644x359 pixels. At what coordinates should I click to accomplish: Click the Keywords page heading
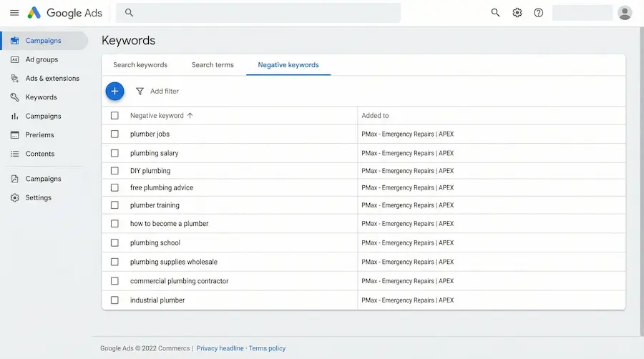tap(128, 41)
